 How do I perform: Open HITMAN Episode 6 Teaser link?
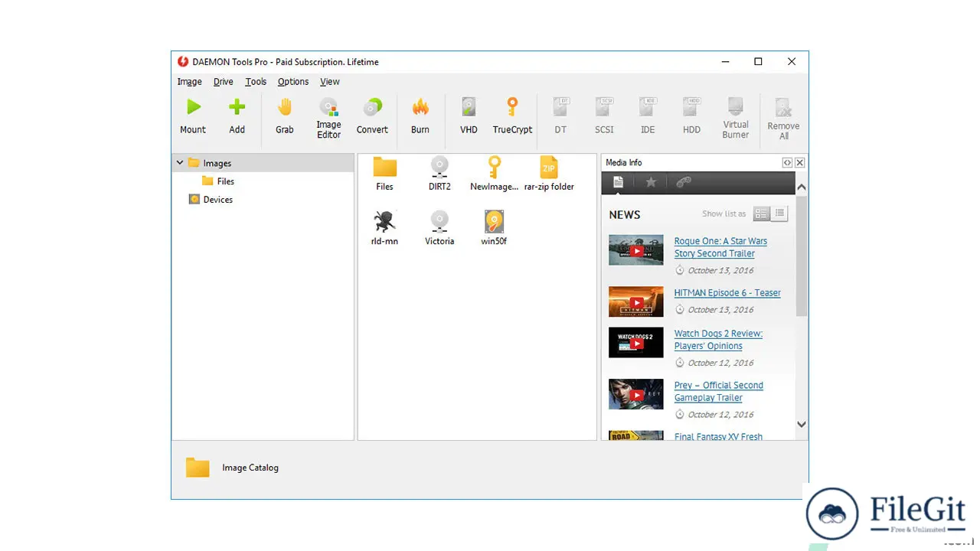point(727,293)
